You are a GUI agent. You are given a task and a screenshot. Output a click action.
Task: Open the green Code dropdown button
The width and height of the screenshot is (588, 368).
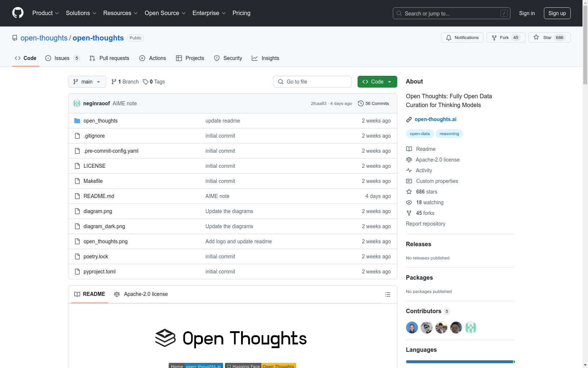(377, 82)
